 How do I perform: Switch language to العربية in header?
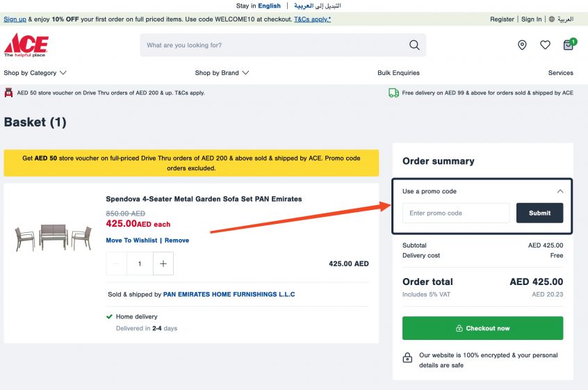[x=565, y=19]
